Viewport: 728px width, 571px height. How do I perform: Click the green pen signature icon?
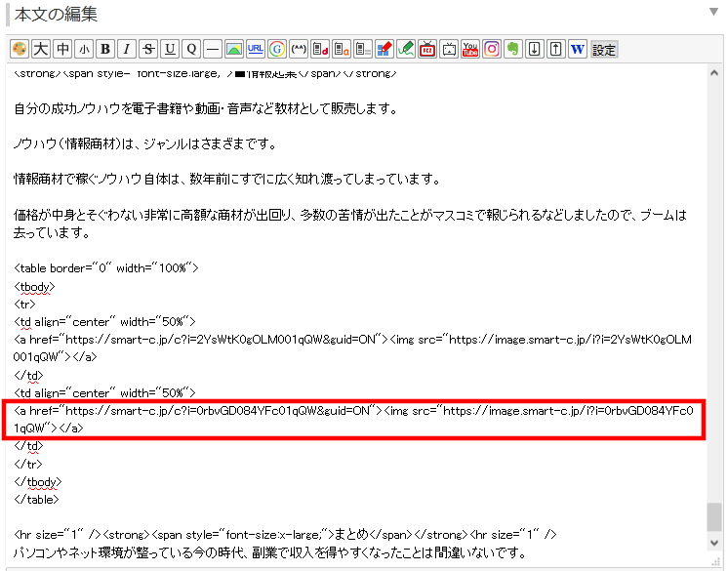[406, 49]
